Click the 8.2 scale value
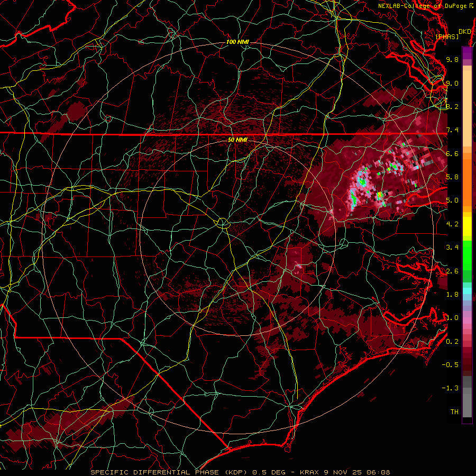The image size is (476, 476). (452, 106)
